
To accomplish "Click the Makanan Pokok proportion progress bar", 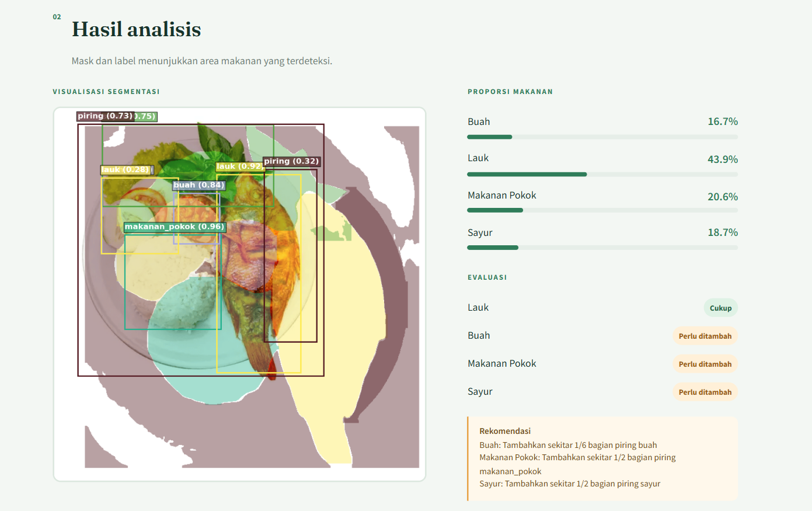I will pyautogui.click(x=602, y=210).
